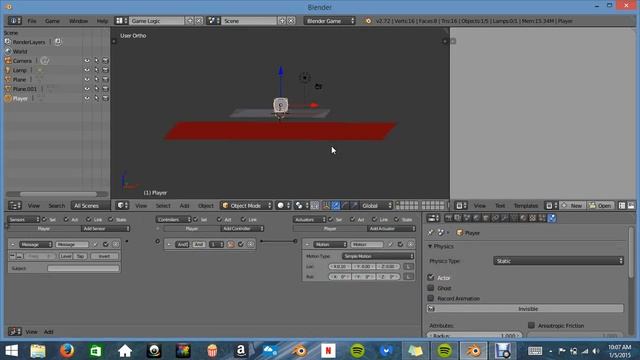The width and height of the screenshot is (640, 360).
Task: Open the Global transform orientation dropdown
Action: (376, 206)
